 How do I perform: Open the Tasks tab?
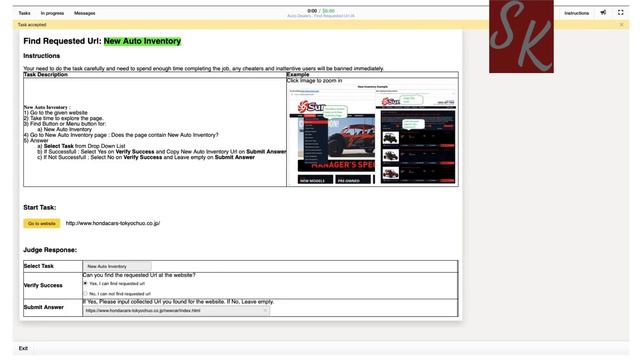pos(24,13)
